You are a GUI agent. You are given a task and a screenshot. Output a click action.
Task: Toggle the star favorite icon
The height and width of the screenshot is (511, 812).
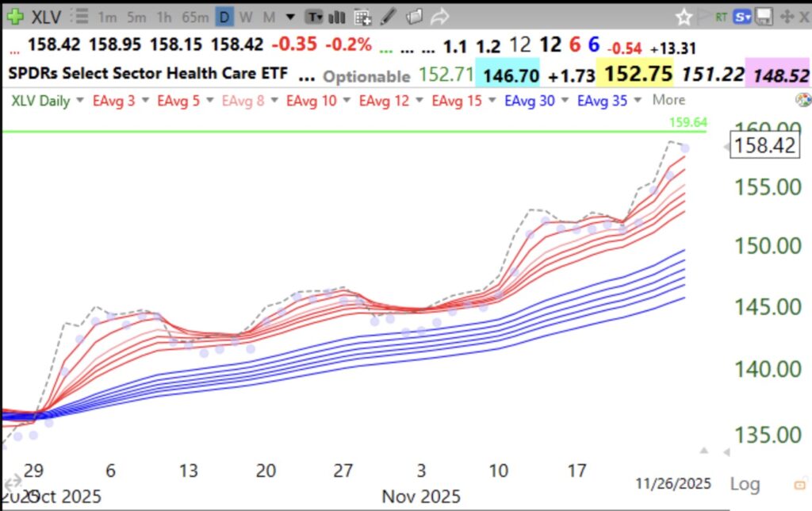(684, 14)
